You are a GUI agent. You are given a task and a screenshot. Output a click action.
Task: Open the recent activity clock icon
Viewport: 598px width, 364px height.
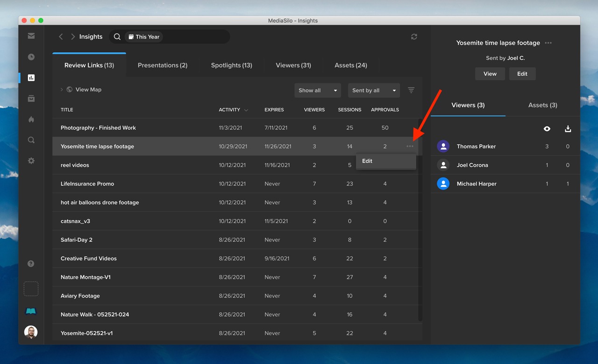(x=31, y=57)
